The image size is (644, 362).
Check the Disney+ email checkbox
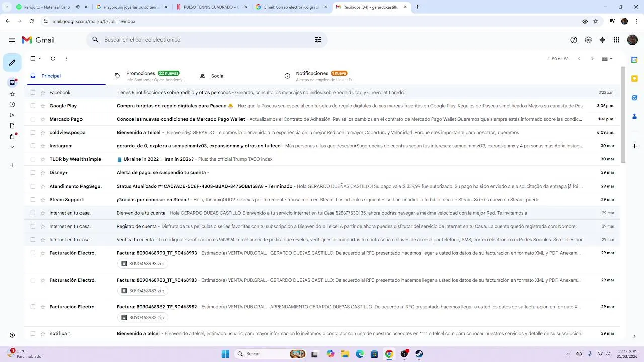[33, 172]
